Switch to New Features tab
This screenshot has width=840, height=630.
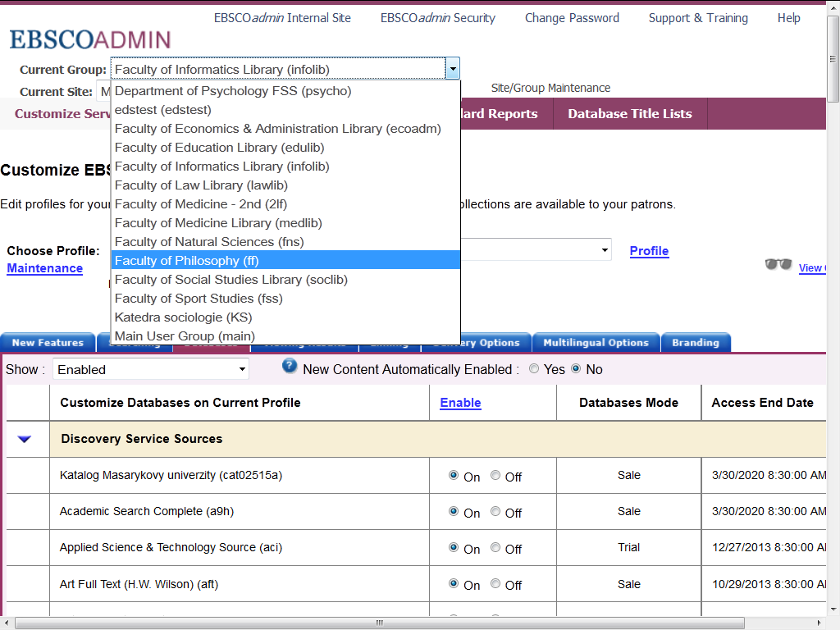coord(48,343)
